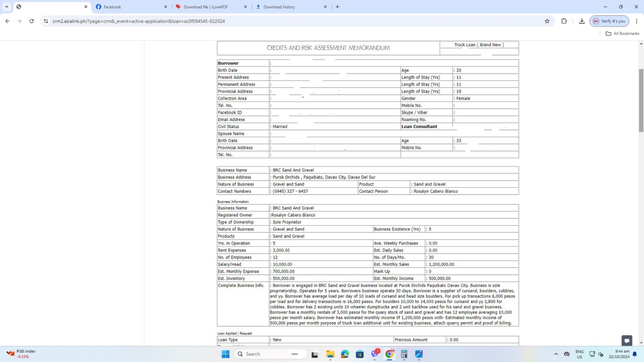Open the Chrome downloads icon
The image size is (644, 362).
click(x=582, y=21)
